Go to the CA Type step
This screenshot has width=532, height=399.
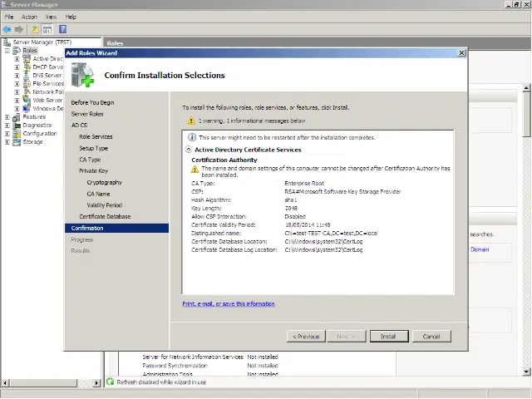(x=90, y=160)
